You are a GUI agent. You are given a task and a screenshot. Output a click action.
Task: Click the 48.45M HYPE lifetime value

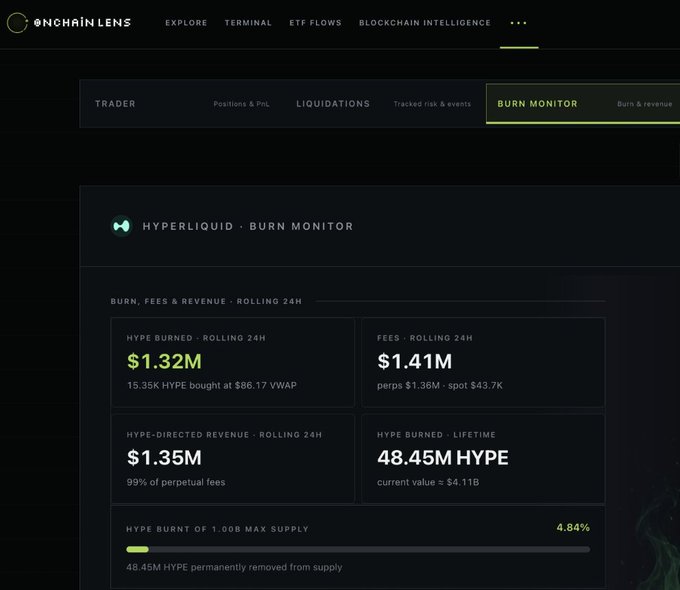tap(443, 458)
